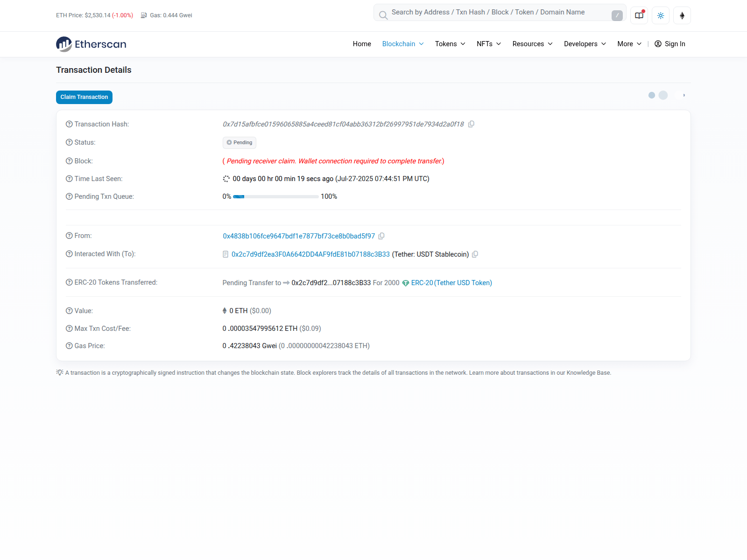This screenshot has height=560, width=747.
Task: Click the Gas 0.444 Gwei text
Action: [x=171, y=15]
